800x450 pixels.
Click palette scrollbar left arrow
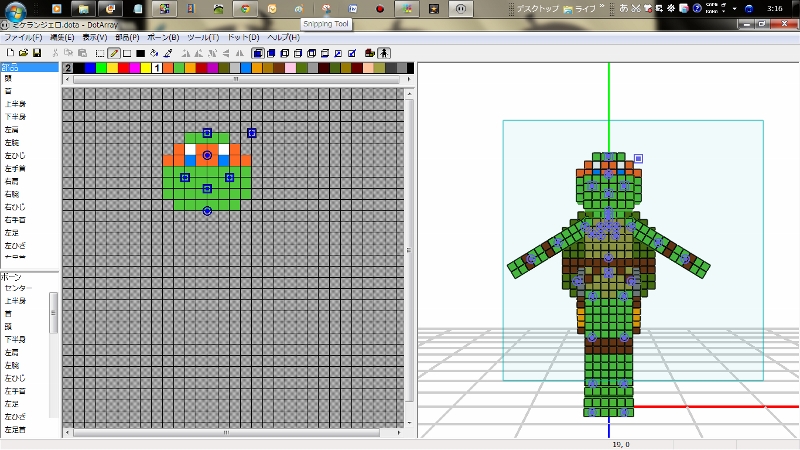[67, 79]
